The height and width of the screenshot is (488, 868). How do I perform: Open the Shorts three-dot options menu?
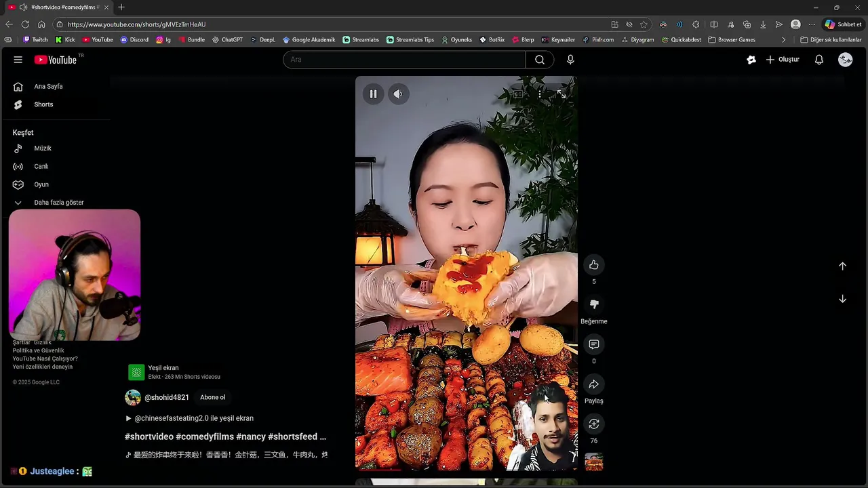click(x=540, y=94)
